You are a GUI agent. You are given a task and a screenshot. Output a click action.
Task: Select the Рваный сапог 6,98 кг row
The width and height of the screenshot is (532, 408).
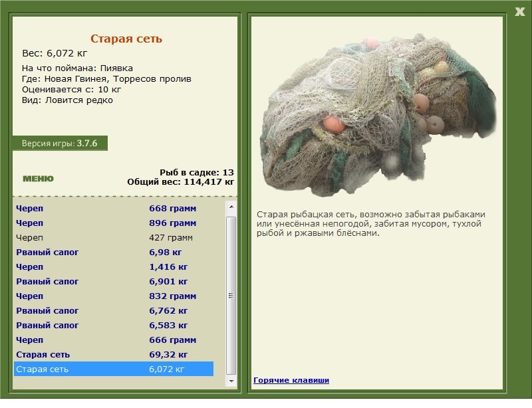pos(114,252)
